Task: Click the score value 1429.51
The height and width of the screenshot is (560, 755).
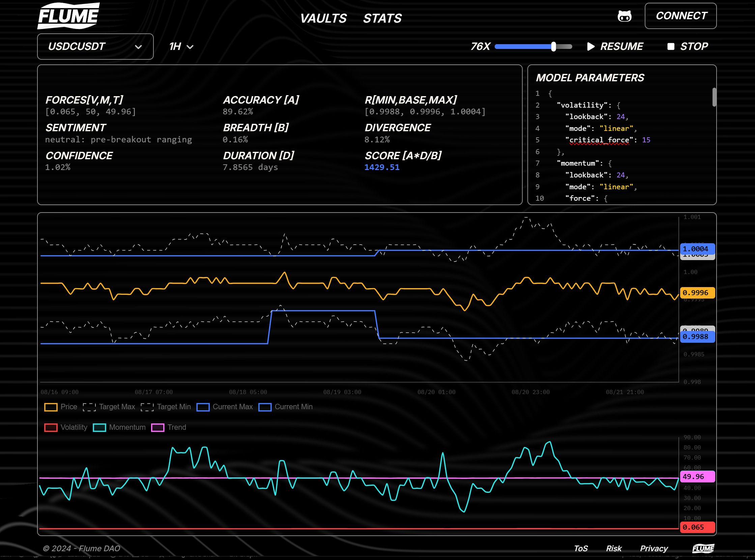Action: pyautogui.click(x=382, y=167)
